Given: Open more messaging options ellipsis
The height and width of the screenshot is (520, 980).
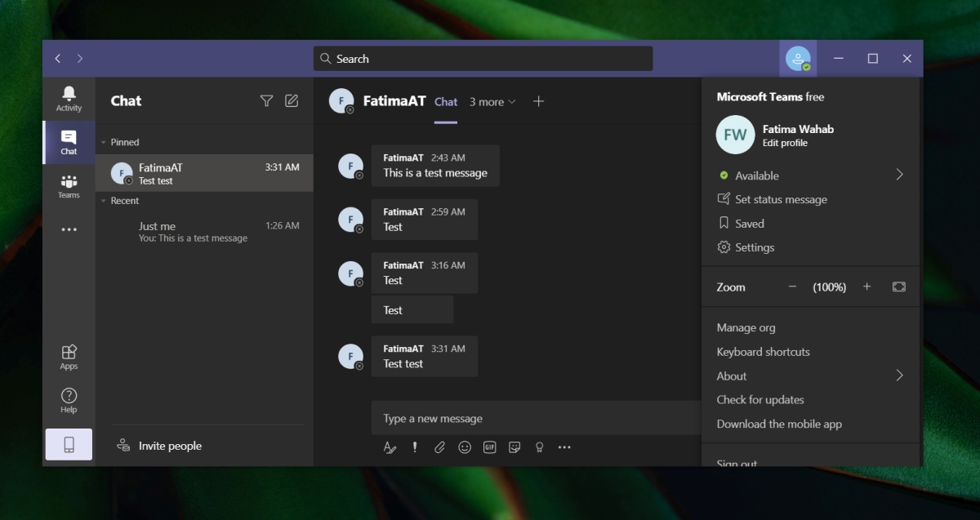Looking at the screenshot, I should (x=564, y=447).
